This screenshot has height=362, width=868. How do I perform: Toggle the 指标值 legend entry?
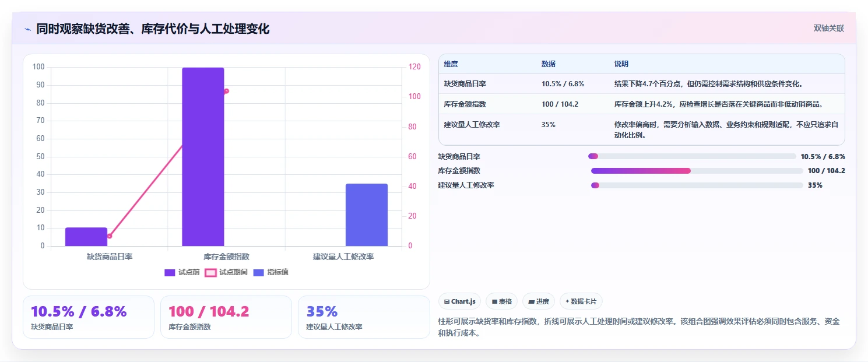(271, 272)
